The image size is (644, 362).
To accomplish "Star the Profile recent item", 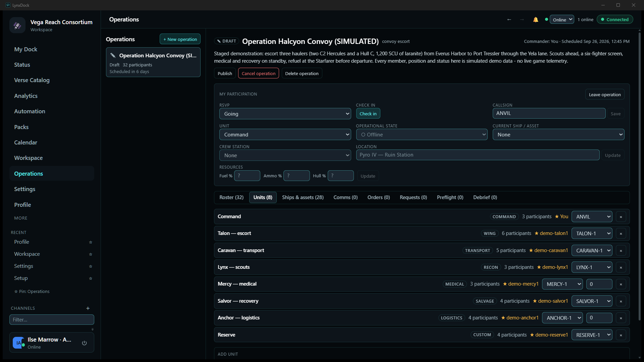I will coord(91,242).
